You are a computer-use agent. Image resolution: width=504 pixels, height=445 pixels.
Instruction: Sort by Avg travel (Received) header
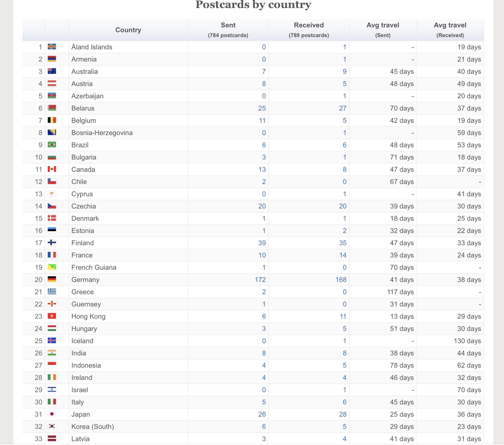click(x=450, y=30)
